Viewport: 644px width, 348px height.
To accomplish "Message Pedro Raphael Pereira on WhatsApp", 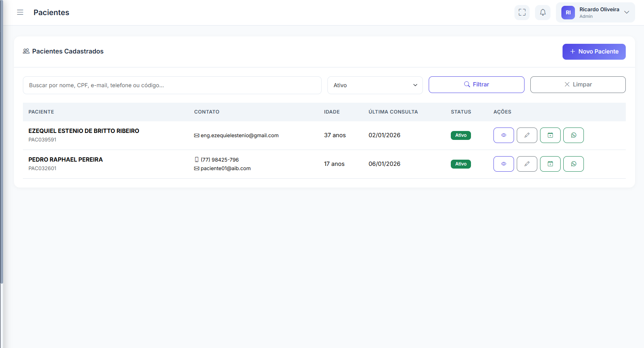I will pyautogui.click(x=573, y=164).
